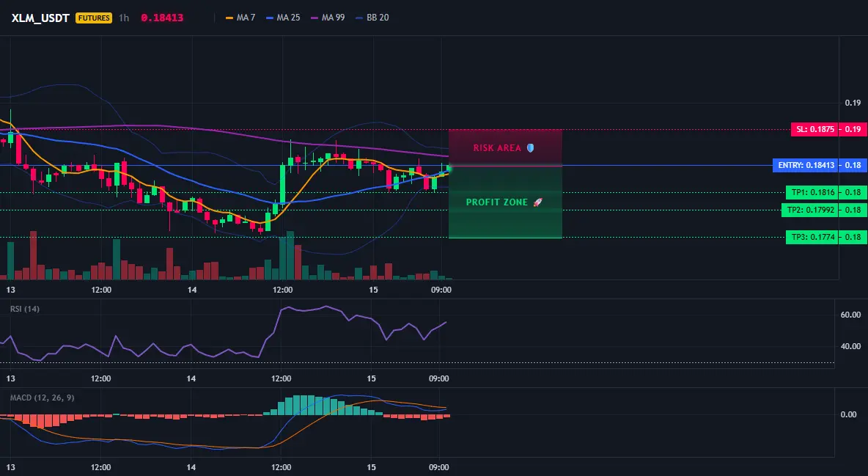Click the 09:00 time label under price chart
Screen dimensions: 868x476
click(441, 290)
